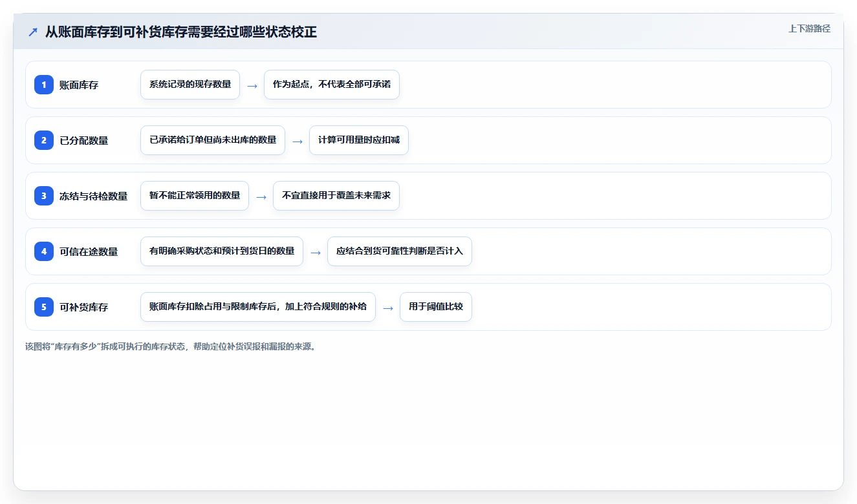Click the title 从账面库存到可补货库存需要经过哪些状态校正
This screenshot has height=504, width=857.
click(x=181, y=32)
